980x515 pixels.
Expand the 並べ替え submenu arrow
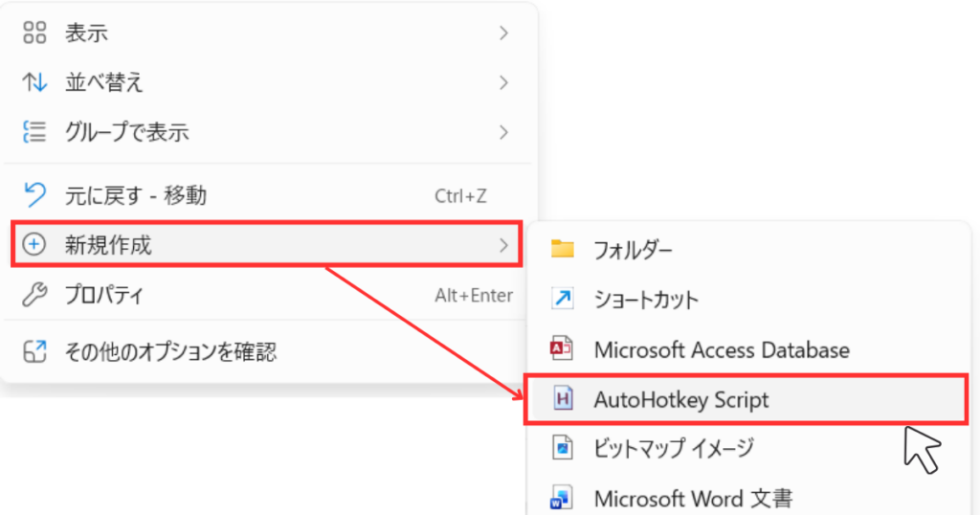tap(503, 82)
